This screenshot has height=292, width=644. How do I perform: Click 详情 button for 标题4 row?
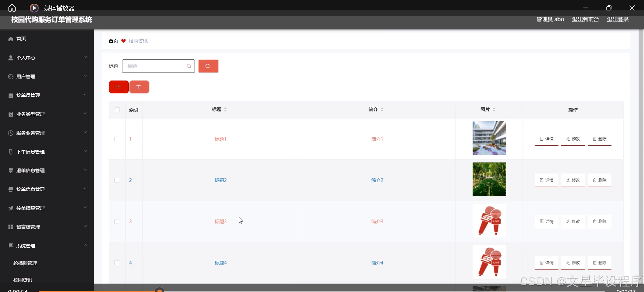pyautogui.click(x=546, y=263)
